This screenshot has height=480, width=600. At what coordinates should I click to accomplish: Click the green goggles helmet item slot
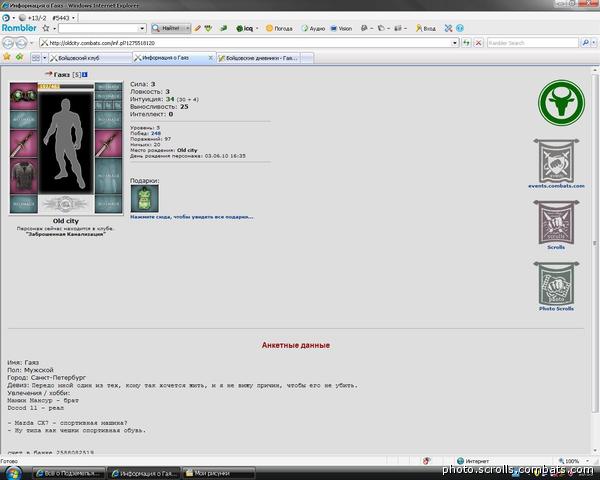click(24, 95)
